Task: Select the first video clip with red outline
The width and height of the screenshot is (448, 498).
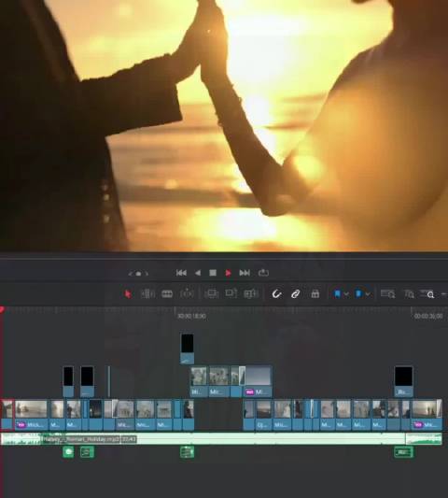Action: tap(7, 414)
